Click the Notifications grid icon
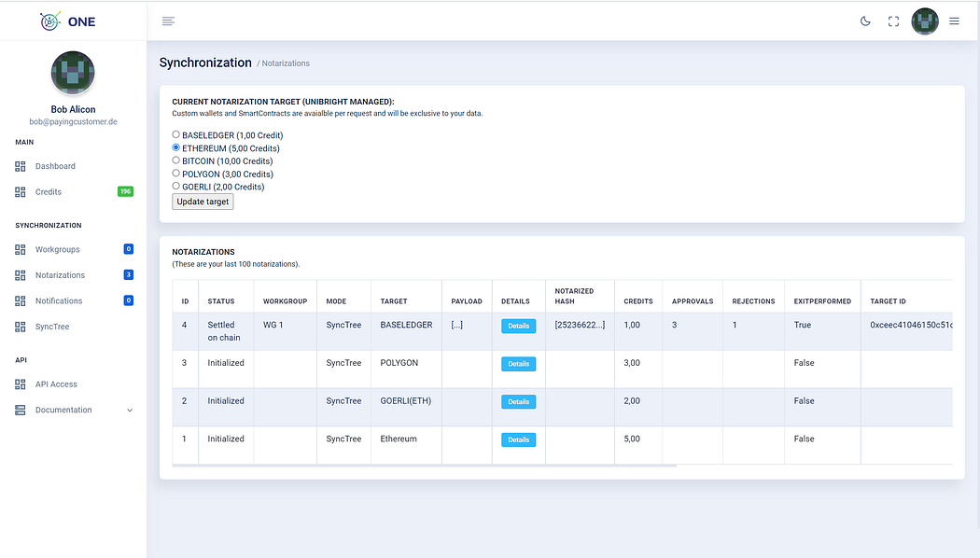The image size is (980, 558). tap(20, 300)
